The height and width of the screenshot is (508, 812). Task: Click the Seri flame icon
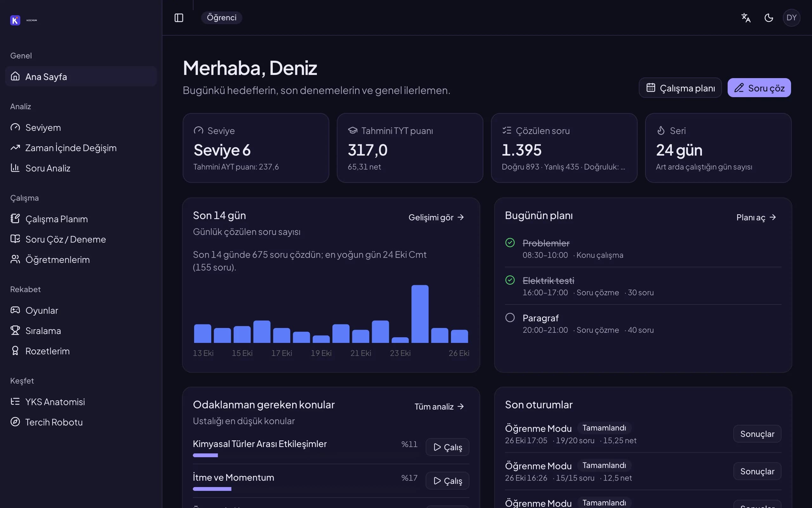pos(661,130)
